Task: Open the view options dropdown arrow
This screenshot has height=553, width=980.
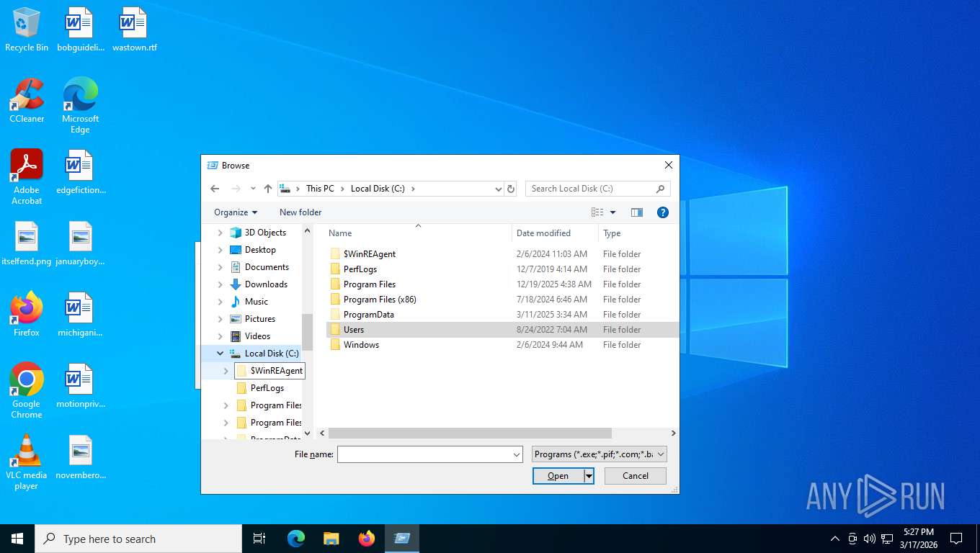Action: coord(613,212)
